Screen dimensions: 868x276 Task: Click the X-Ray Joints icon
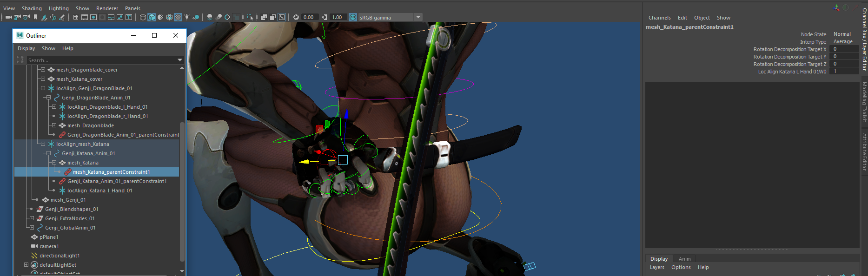click(282, 17)
